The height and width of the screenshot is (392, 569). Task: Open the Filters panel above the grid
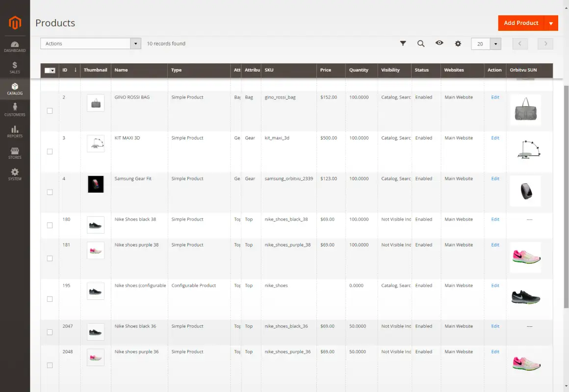click(403, 44)
